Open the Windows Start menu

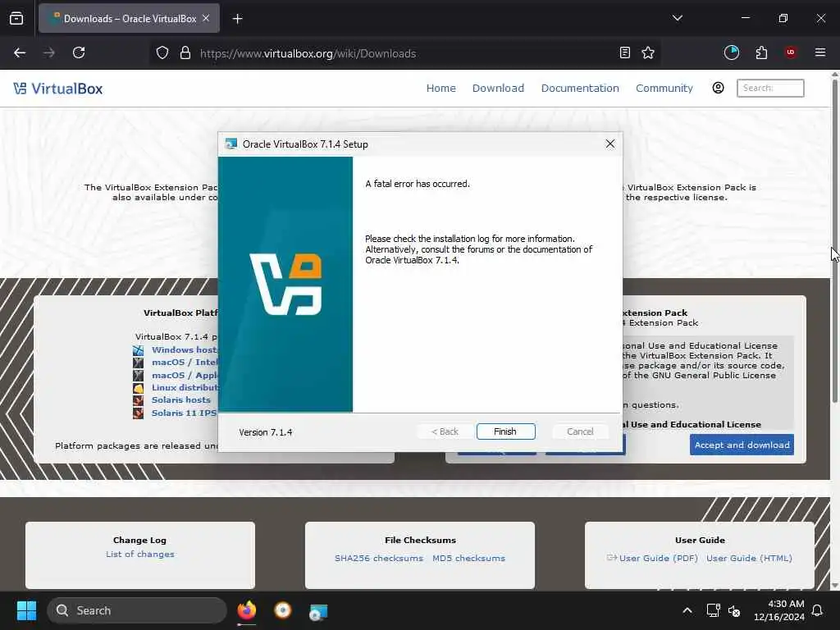(26, 610)
